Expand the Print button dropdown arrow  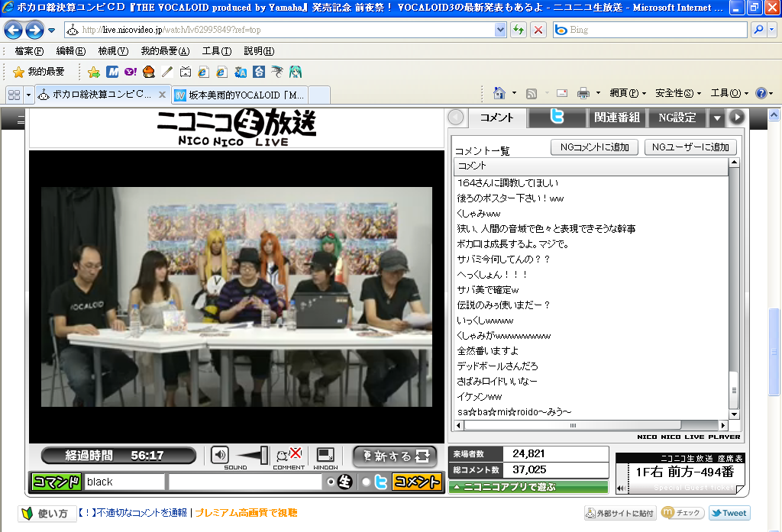tap(598, 93)
